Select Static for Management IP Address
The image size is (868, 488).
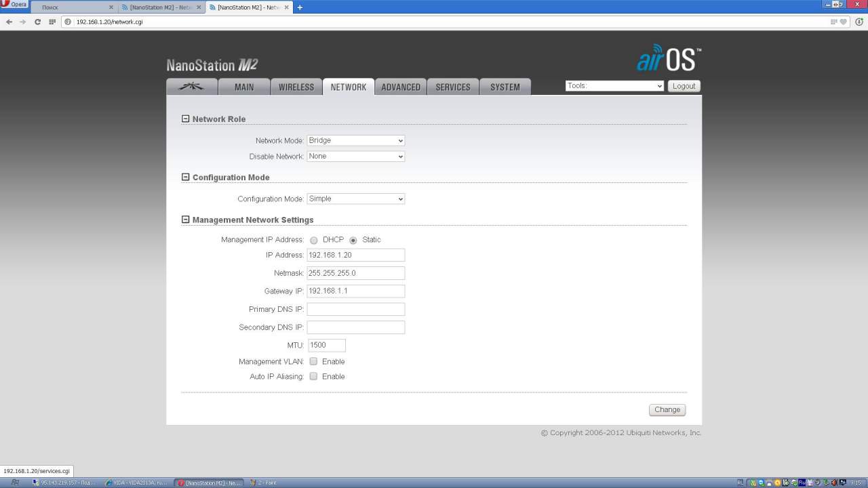(x=353, y=240)
